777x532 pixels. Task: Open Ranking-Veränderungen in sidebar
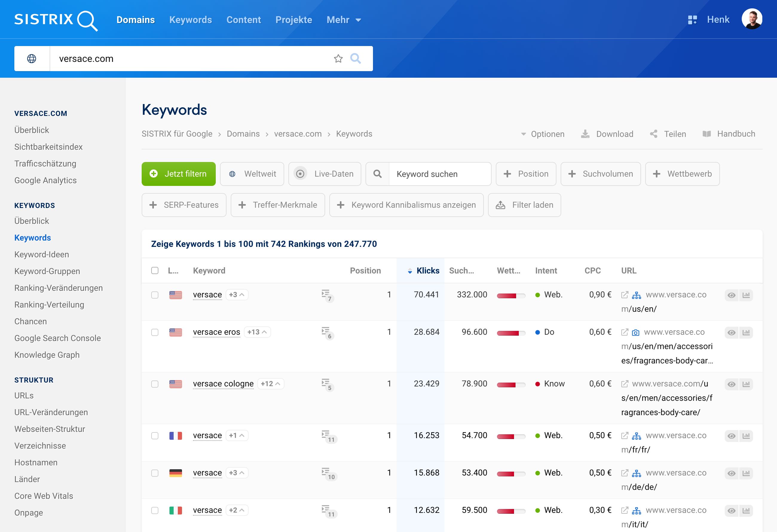pos(59,288)
